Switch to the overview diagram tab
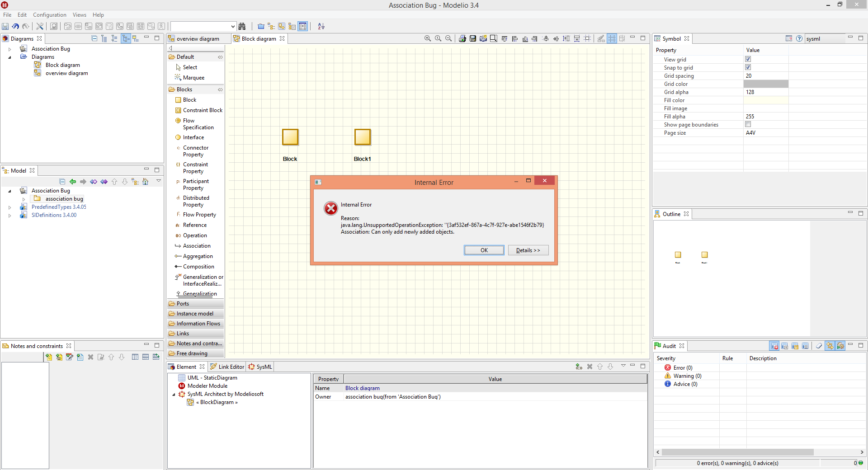This screenshot has height=470, width=868. [198, 39]
